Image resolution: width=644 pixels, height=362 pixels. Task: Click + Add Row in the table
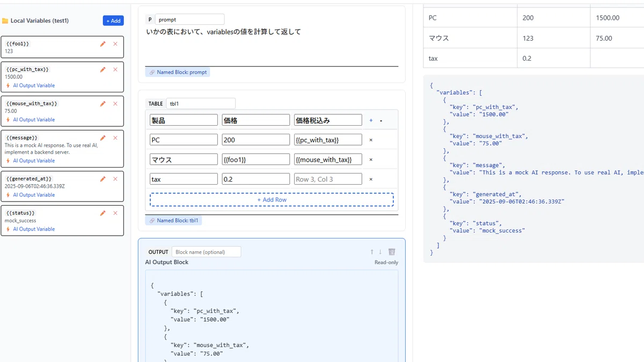pyautogui.click(x=272, y=200)
